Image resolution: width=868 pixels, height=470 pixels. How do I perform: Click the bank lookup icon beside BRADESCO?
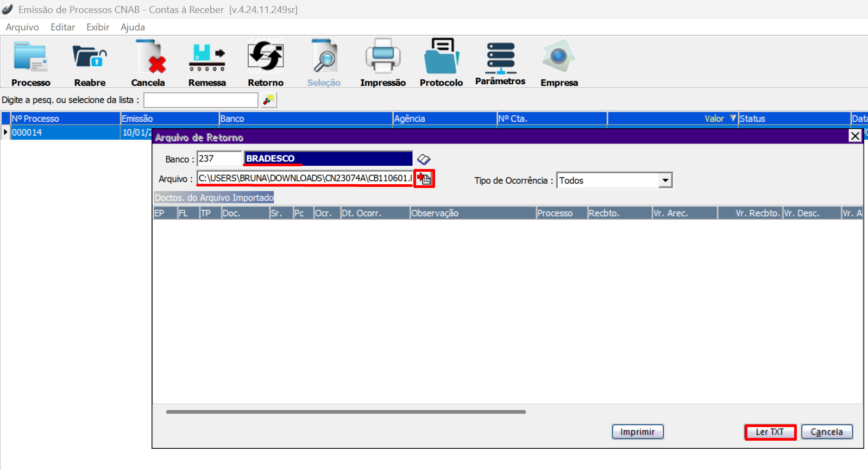pyautogui.click(x=424, y=159)
